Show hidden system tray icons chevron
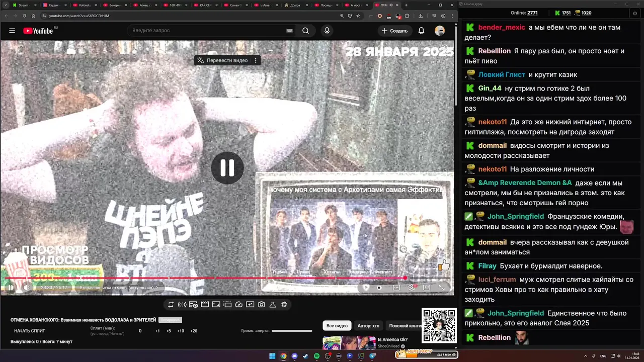Viewport: 644px width, 362px height. coord(586,356)
